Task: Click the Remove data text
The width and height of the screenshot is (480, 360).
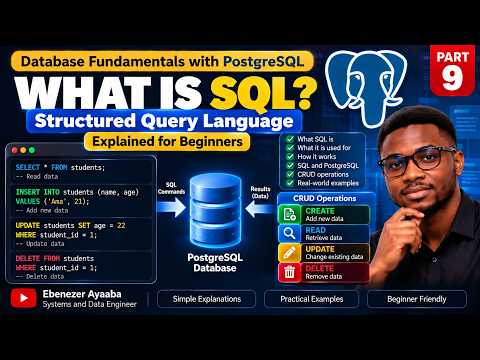Action: coord(324,276)
